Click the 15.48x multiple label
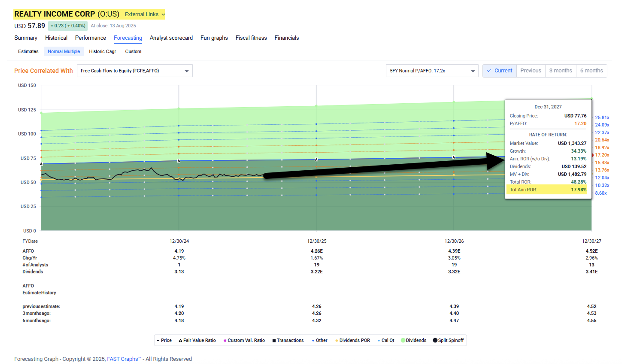622x364 pixels. (602, 163)
